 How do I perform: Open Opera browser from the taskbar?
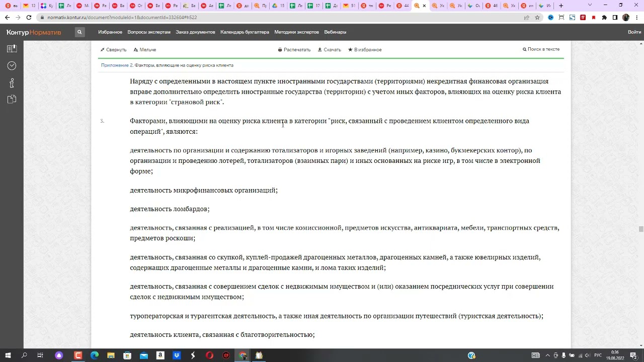click(x=209, y=355)
